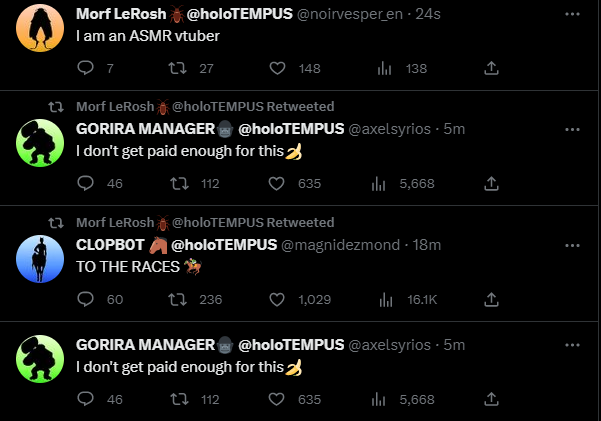Open more options for Morf LeRosh's tweet
601x421 pixels.
(572, 14)
